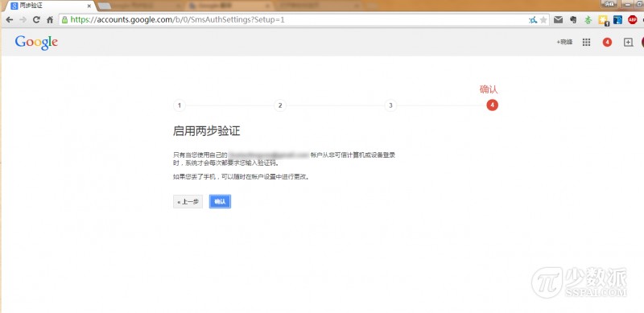Switch to the fourth blurred browser tab
Image resolution: width=644 pixels, height=313 pixels.
point(317,6)
